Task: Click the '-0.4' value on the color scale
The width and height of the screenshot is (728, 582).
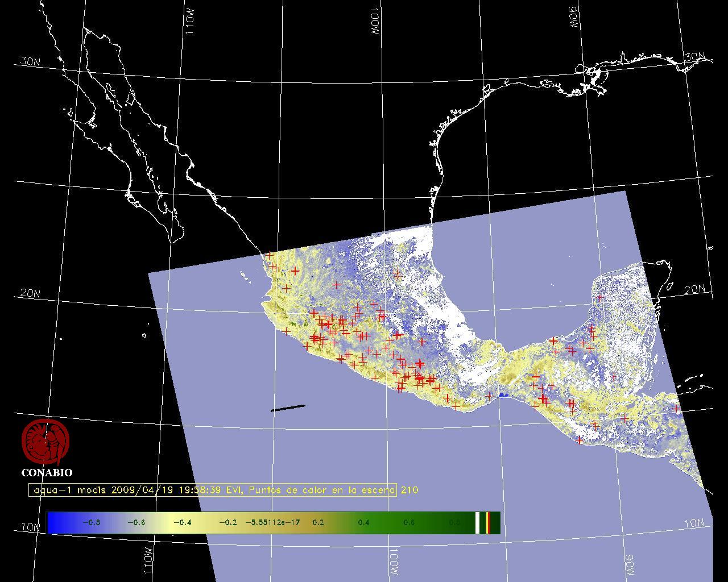Action: click(x=182, y=522)
